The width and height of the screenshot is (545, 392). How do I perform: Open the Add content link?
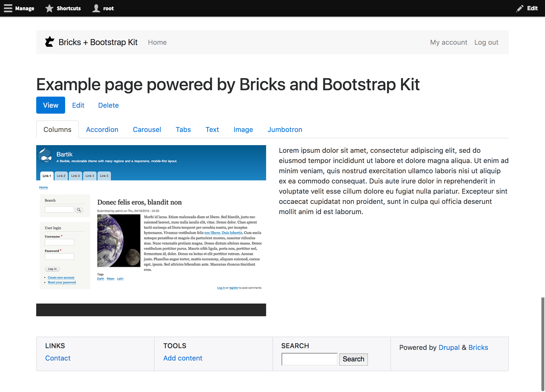(183, 358)
